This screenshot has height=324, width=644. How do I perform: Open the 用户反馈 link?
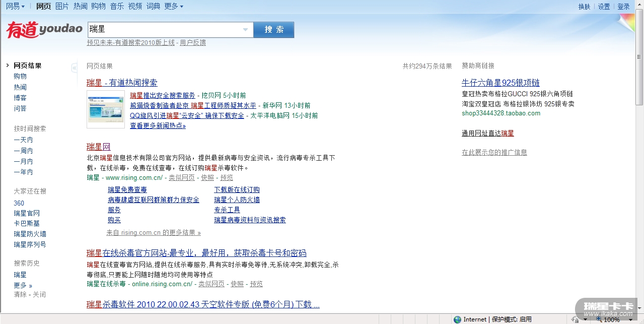[x=193, y=43]
